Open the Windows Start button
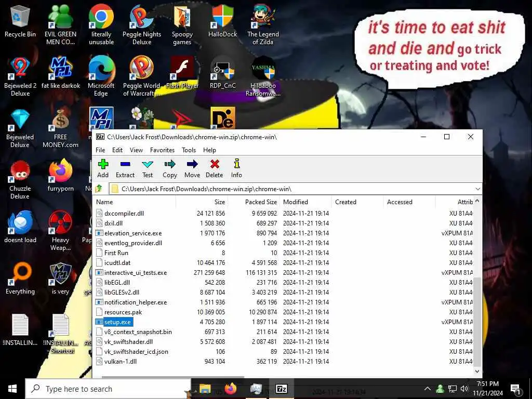 [12, 389]
